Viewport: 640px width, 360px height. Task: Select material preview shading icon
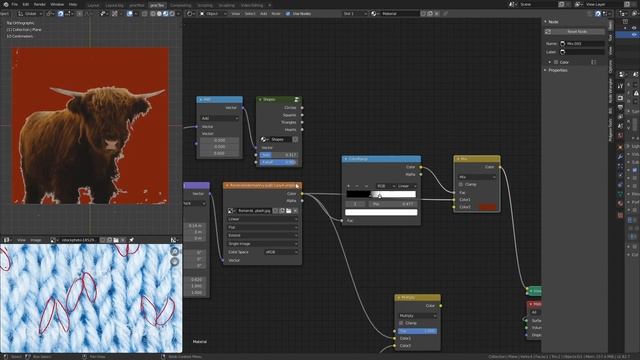coord(165,13)
